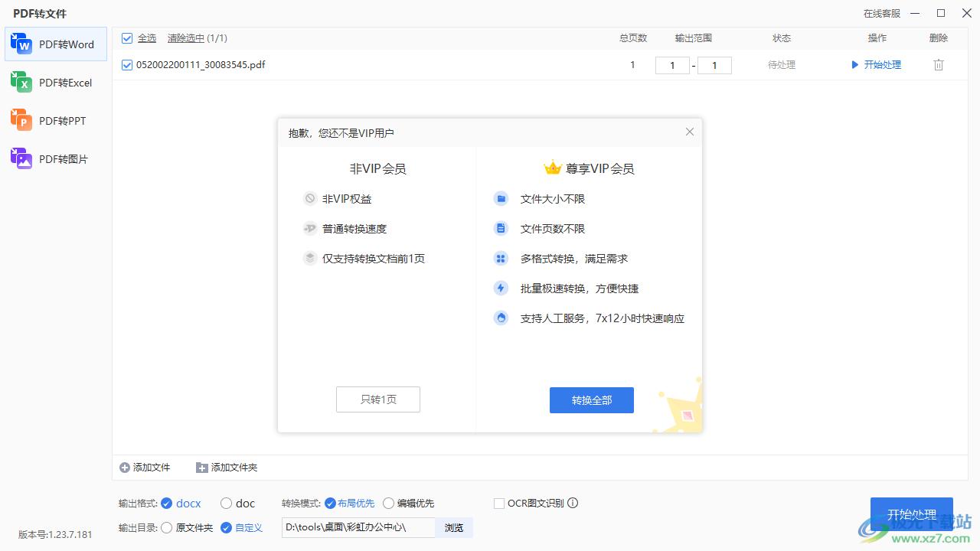The width and height of the screenshot is (980, 551).
Task: Click 清除选中 link
Action: click(x=185, y=38)
